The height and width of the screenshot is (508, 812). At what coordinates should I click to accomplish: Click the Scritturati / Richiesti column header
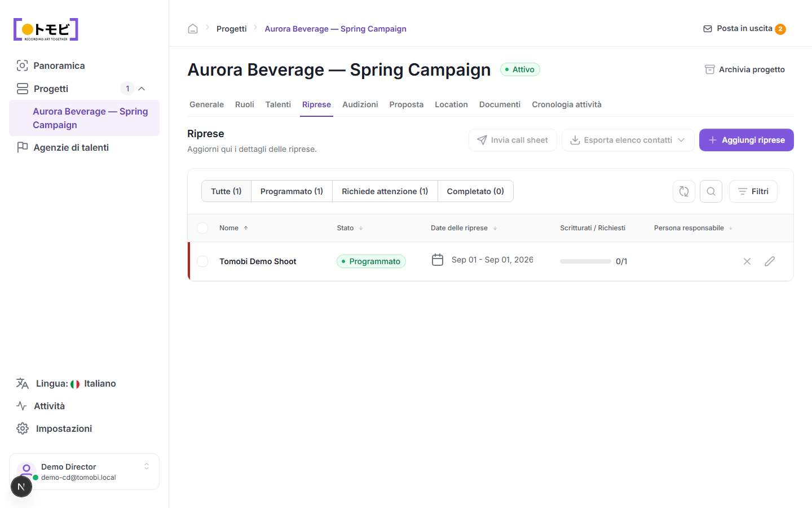[x=593, y=228]
